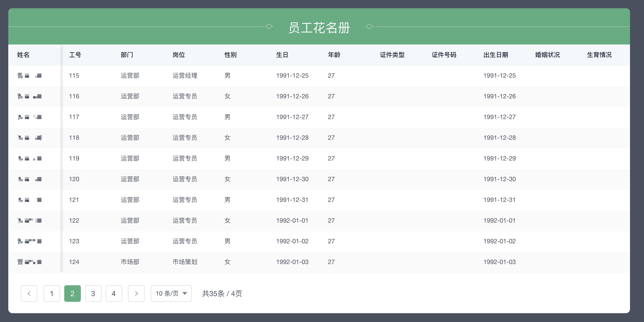Click the 工号 column header
644x322 pixels.
click(x=75, y=55)
